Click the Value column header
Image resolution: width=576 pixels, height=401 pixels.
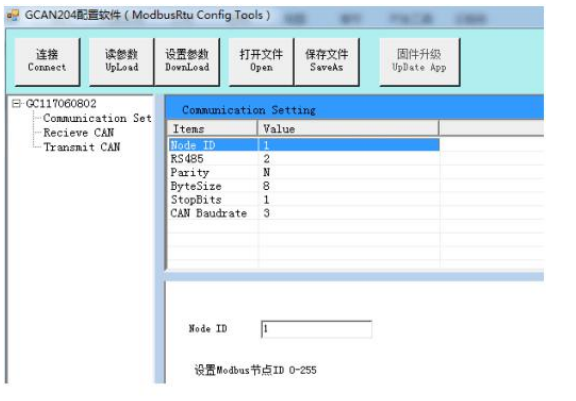pos(348,129)
